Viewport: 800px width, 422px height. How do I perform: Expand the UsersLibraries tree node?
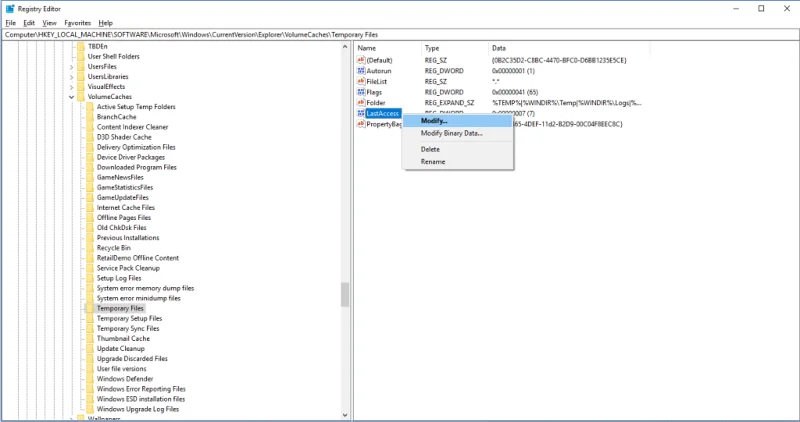[x=71, y=77]
